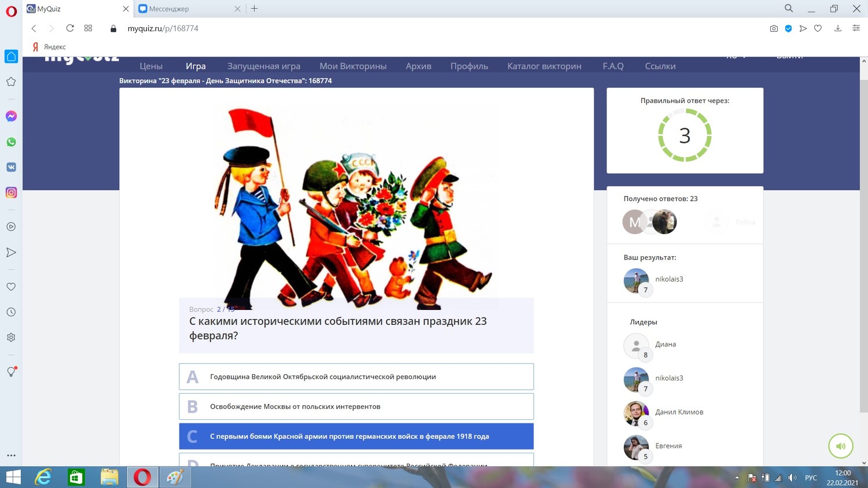Open File Explorer from the taskbar

(109, 477)
